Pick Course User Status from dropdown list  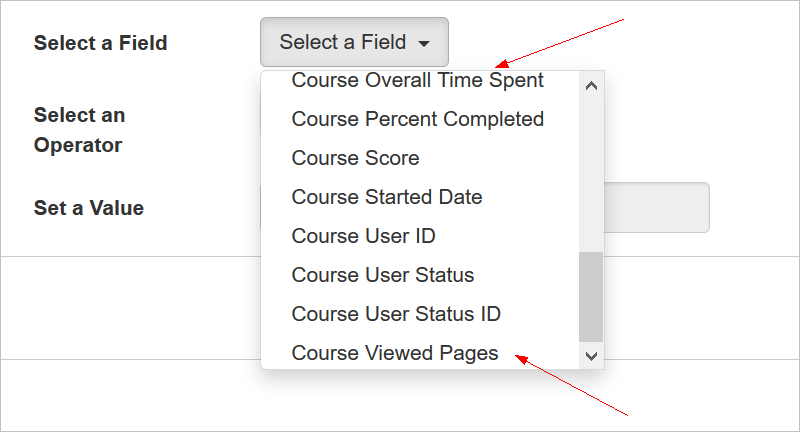(382, 275)
